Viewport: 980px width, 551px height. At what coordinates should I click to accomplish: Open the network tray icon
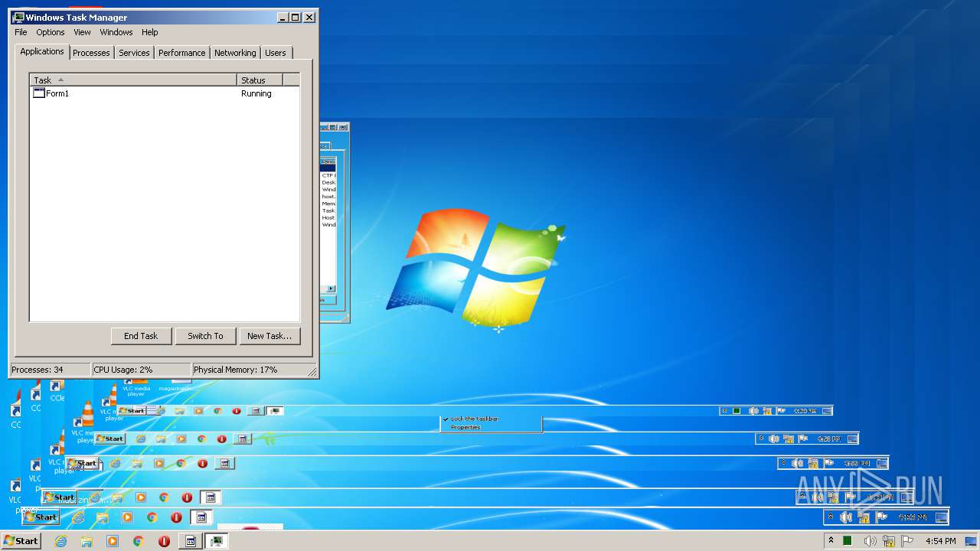click(889, 541)
